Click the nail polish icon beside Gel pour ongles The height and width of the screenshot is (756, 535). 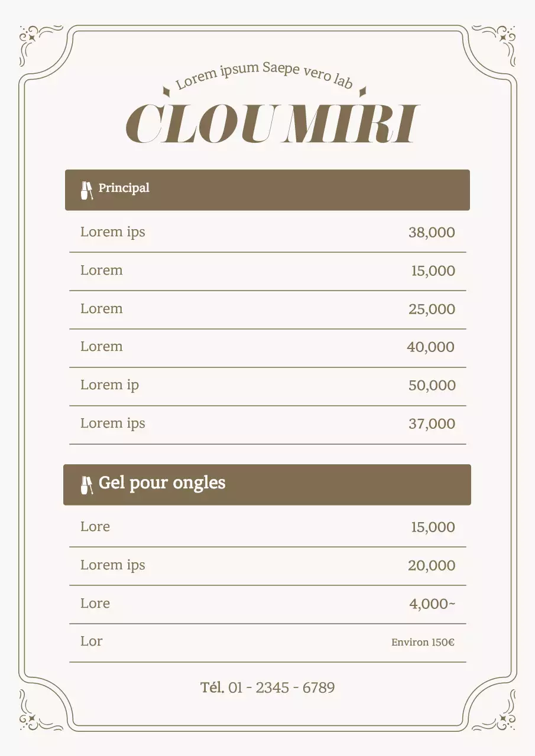pos(87,485)
